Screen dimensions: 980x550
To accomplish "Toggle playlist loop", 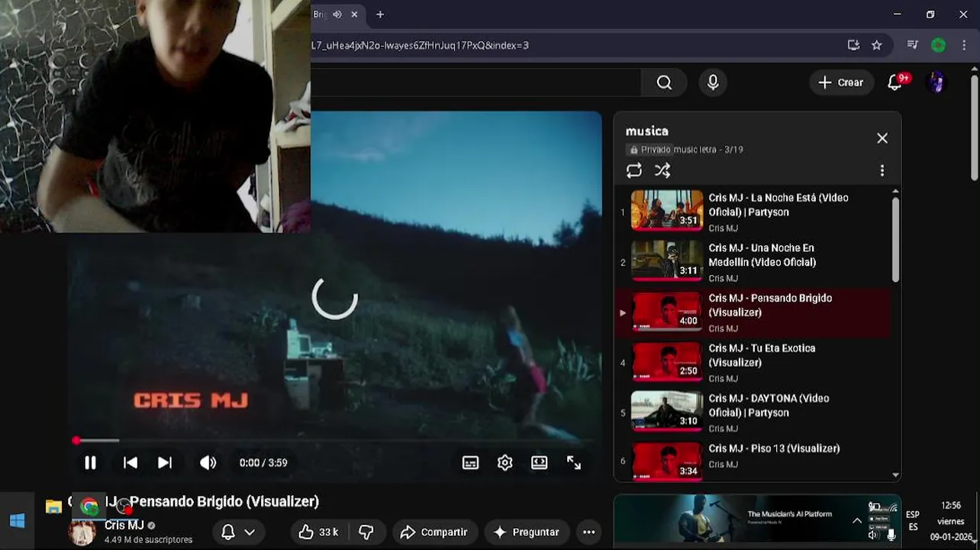I will coord(634,170).
